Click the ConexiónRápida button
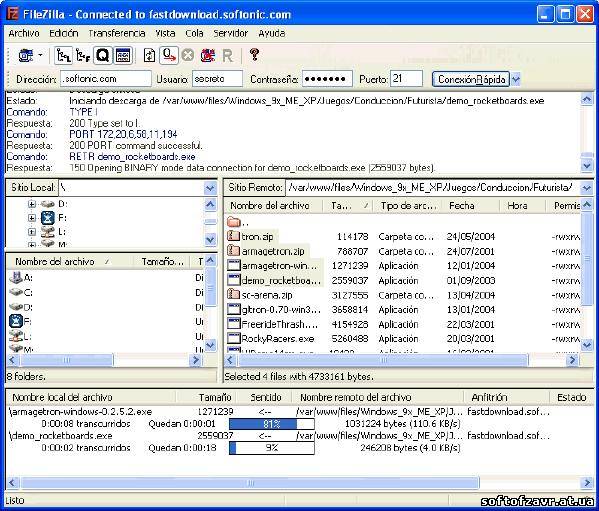The image size is (599, 511). coord(471,79)
